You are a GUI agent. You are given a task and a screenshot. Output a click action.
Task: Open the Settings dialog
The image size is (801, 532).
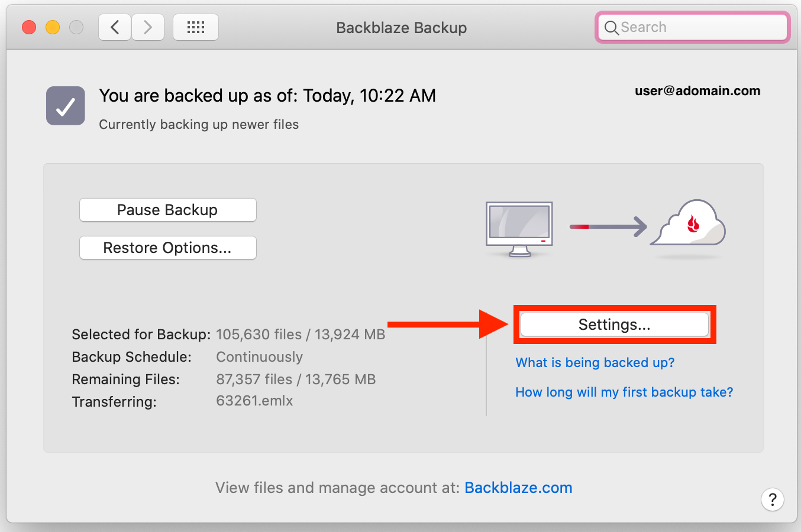coord(615,325)
